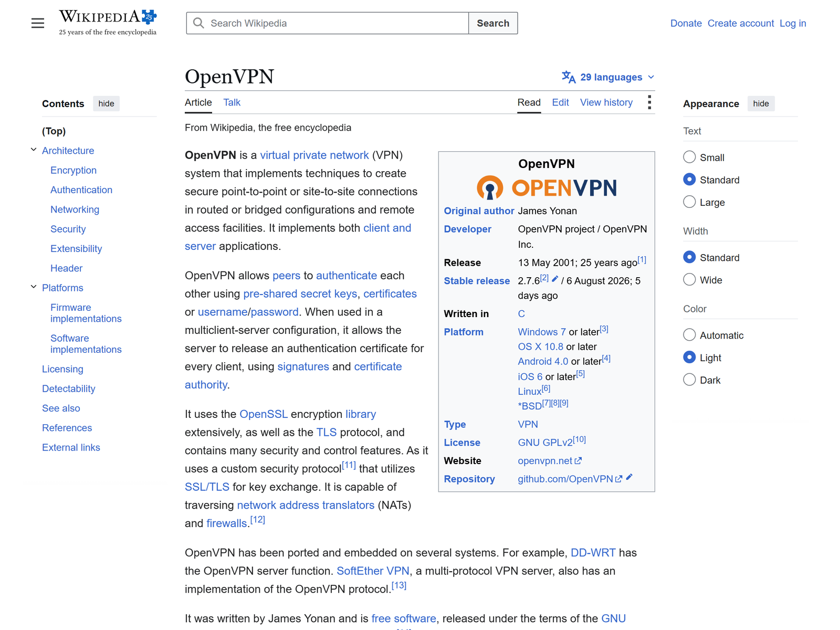Click external link icon next to openvpn.net

[578, 461]
